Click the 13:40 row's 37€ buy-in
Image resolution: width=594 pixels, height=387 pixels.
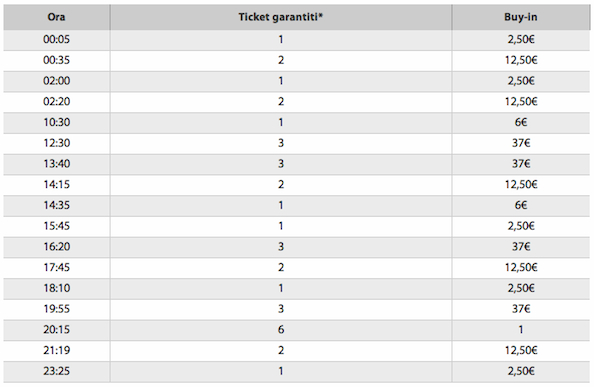[x=521, y=164]
